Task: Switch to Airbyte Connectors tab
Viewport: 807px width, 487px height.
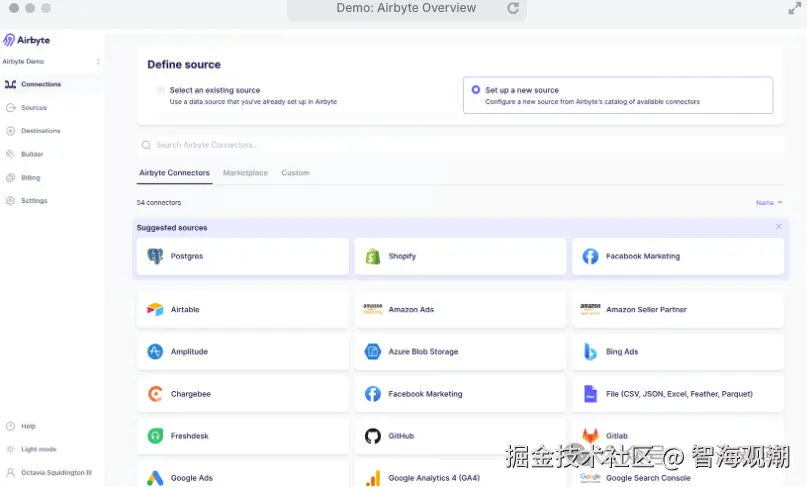Action: pyautogui.click(x=174, y=173)
